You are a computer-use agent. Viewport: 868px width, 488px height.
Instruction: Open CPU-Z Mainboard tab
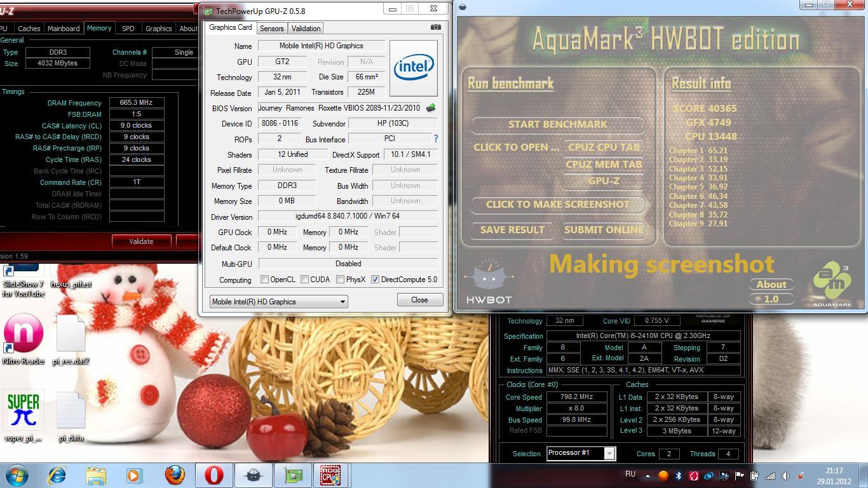[64, 29]
